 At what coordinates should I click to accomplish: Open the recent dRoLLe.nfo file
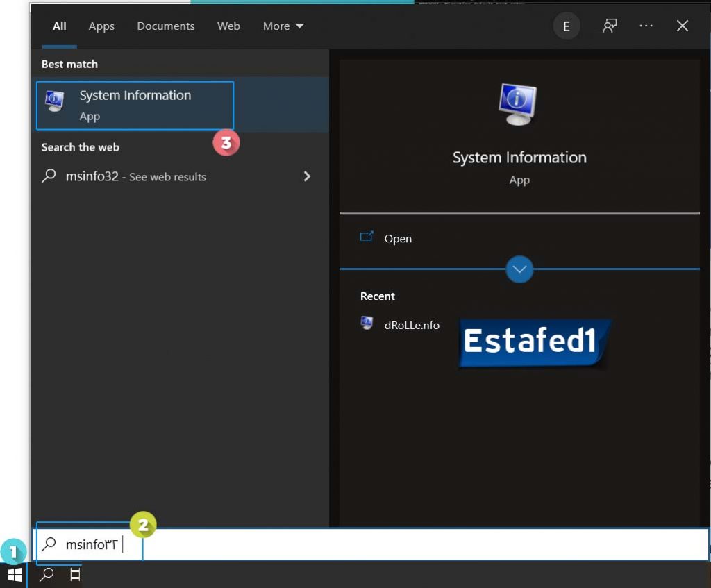coord(410,324)
